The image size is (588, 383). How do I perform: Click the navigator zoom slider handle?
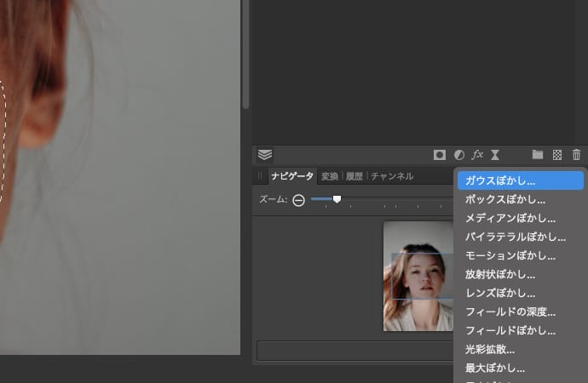coord(337,199)
